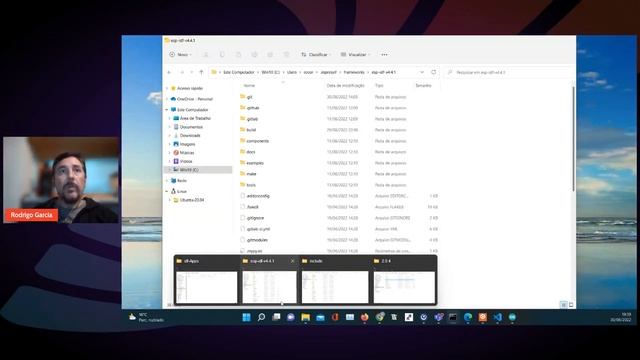This screenshot has width=640, height=360.
Task: Open address bar history dropdown chevron
Action: [422, 72]
